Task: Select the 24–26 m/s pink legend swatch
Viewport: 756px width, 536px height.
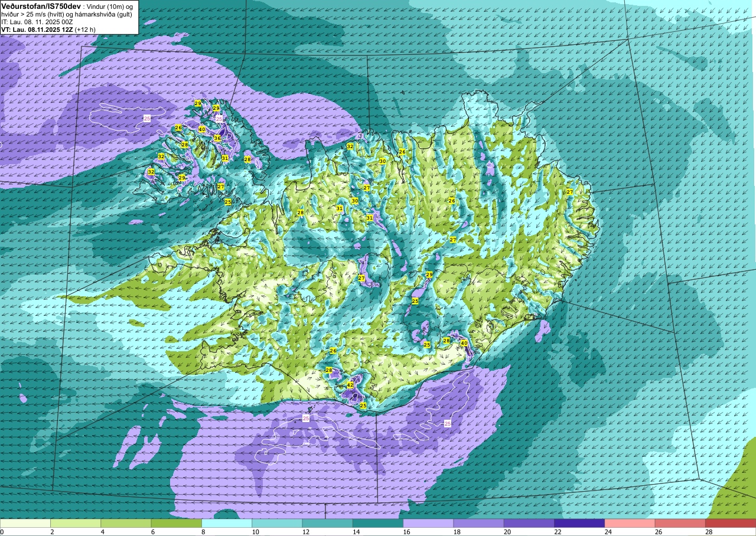Action: click(630, 523)
